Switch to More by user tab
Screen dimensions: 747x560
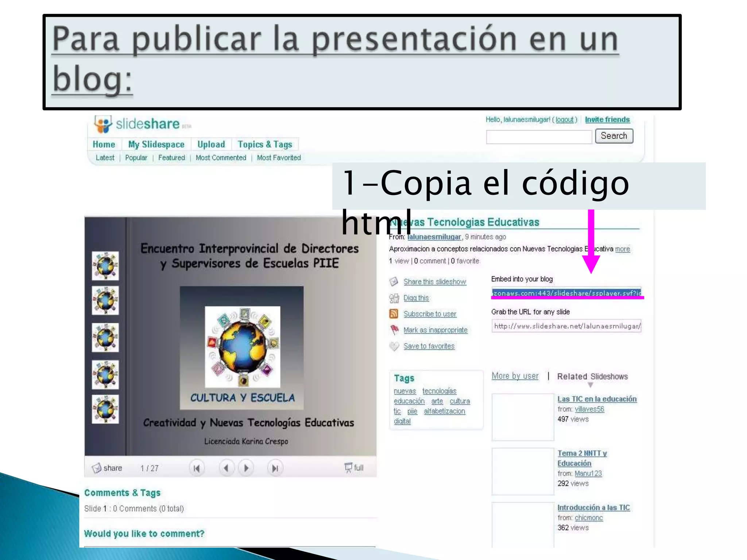point(515,376)
